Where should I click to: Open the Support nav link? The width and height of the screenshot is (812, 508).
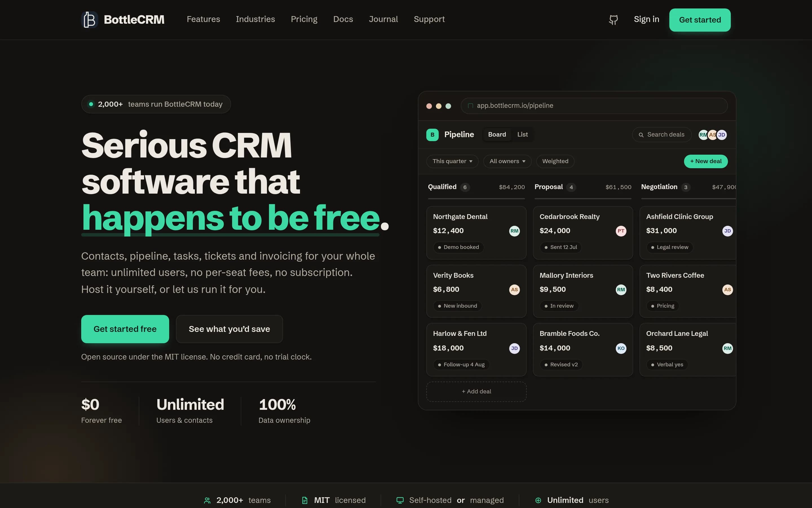pyautogui.click(x=429, y=19)
